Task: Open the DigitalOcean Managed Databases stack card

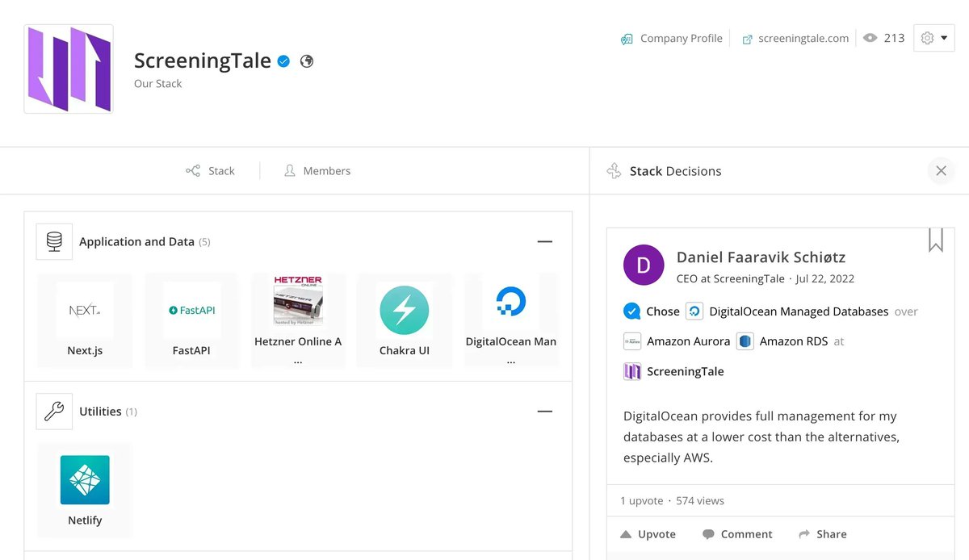Action: 511,320
